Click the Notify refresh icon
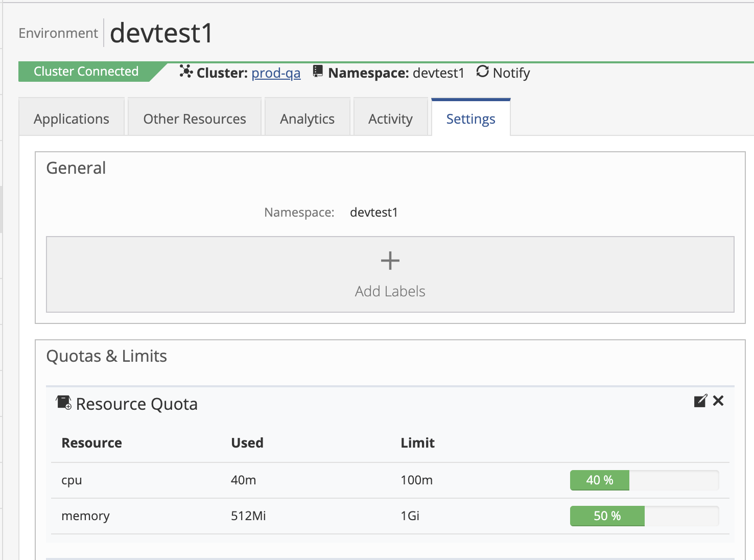 click(x=482, y=72)
